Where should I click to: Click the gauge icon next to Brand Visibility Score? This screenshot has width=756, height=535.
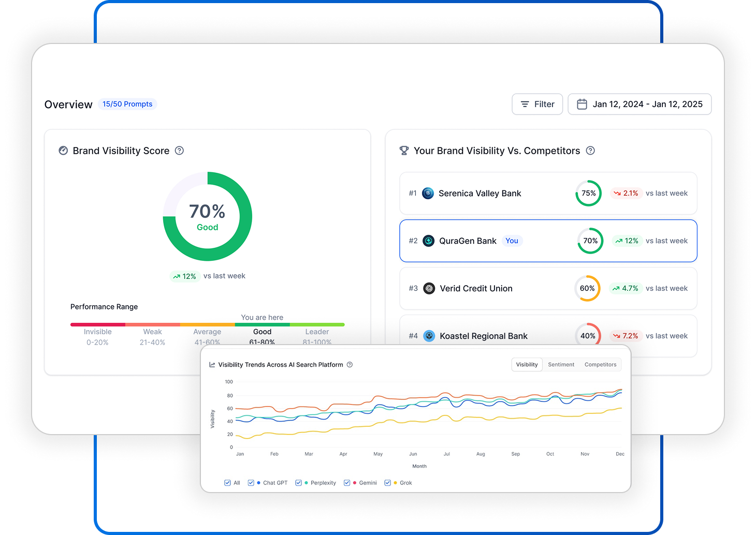point(63,151)
